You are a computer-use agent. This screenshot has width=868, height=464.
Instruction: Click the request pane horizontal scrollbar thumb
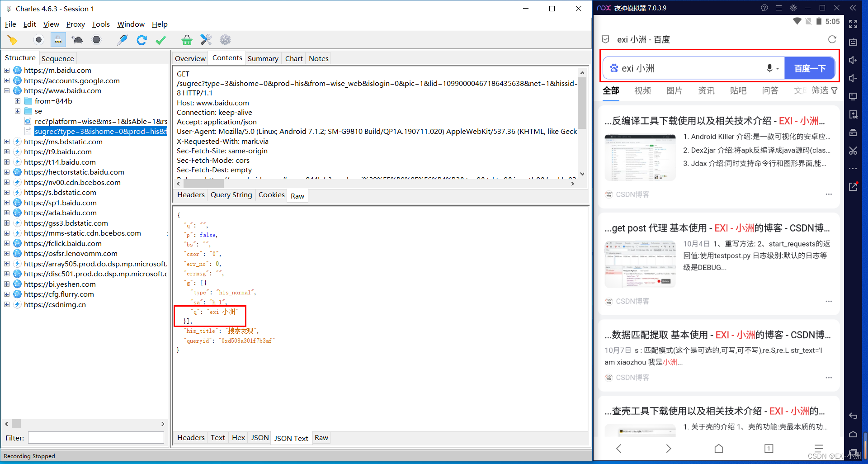(203, 184)
